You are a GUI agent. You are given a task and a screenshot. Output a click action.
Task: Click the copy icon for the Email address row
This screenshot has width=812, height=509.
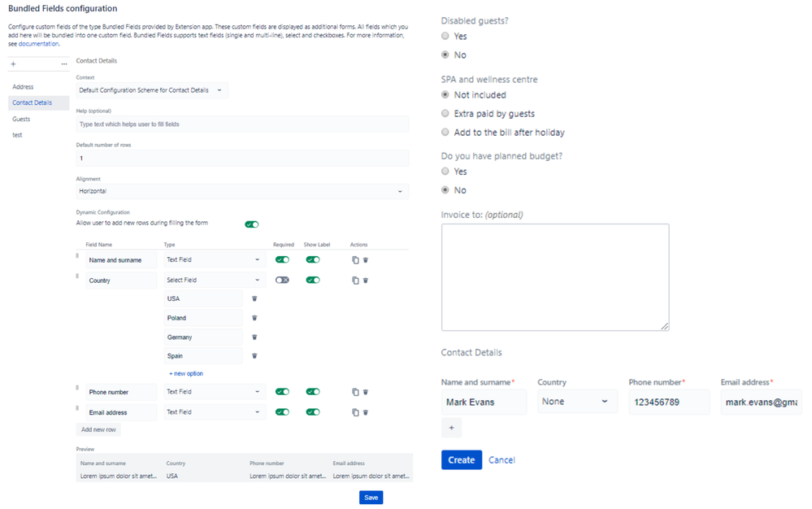tap(356, 412)
